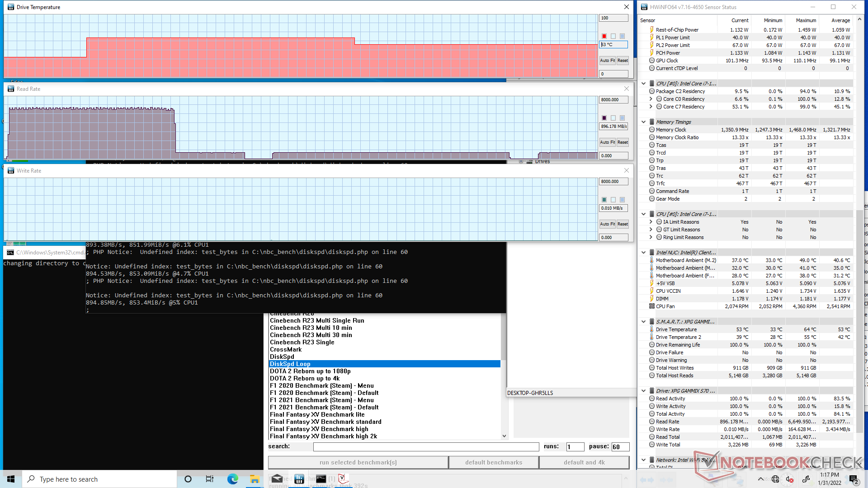The height and width of the screenshot is (488, 868).
Task: Click the default benchmarks button
Action: 494,462
